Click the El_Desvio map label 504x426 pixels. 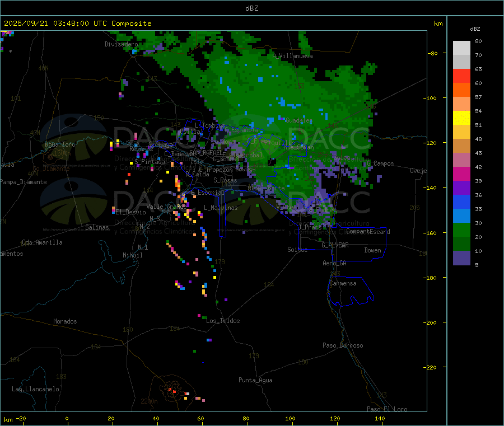[x=131, y=212]
